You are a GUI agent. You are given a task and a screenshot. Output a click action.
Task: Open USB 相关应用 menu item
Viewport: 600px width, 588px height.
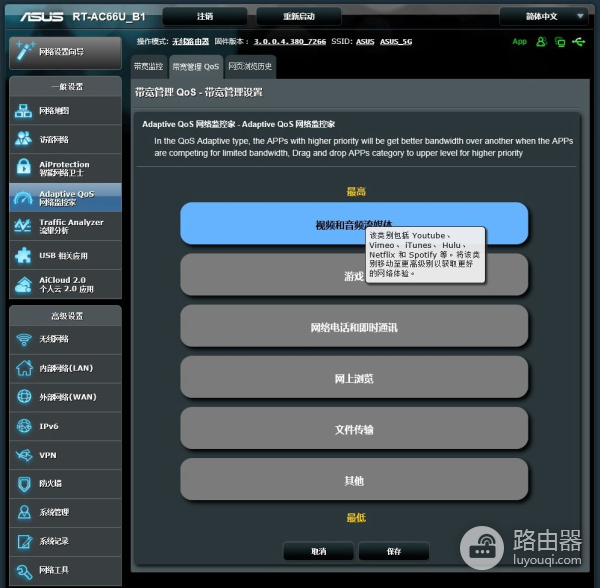point(65,255)
